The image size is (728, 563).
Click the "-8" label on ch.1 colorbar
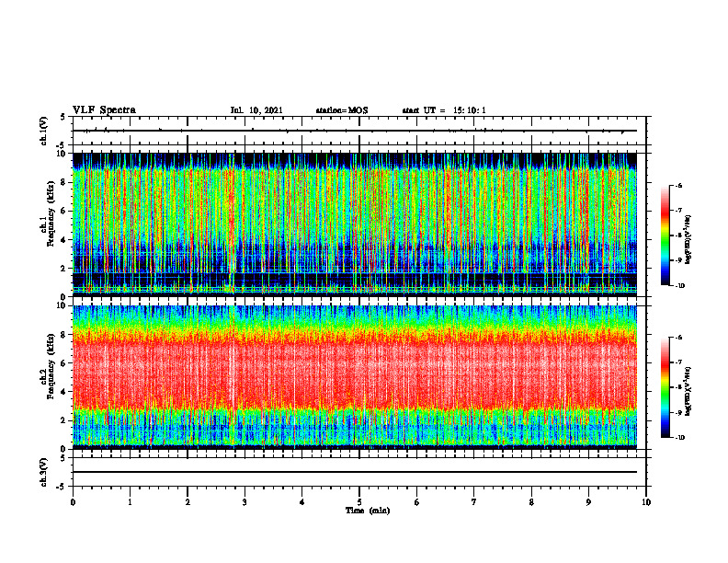click(x=678, y=236)
